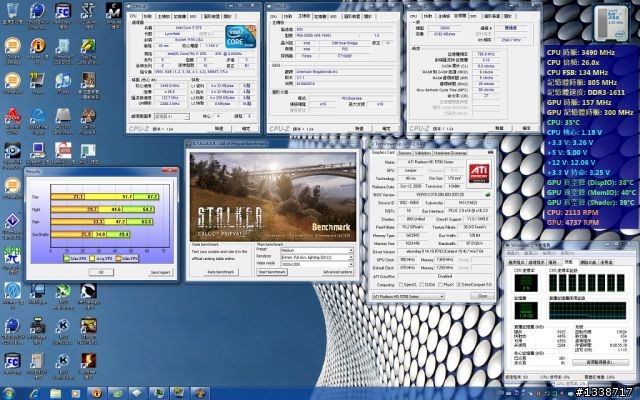The height and width of the screenshot is (400, 640).
Task: Click the Start benchmark button
Action: (x=272, y=272)
